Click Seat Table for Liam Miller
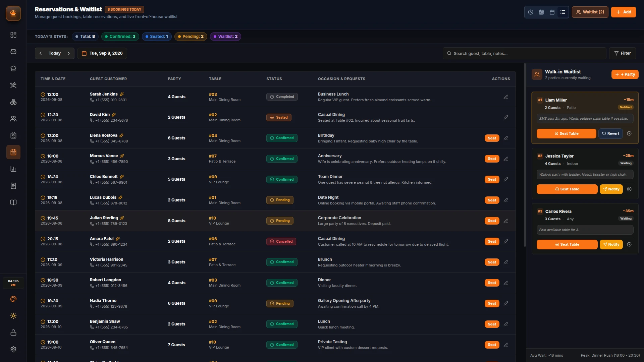Screen dimensions: 644x362 point(566,133)
